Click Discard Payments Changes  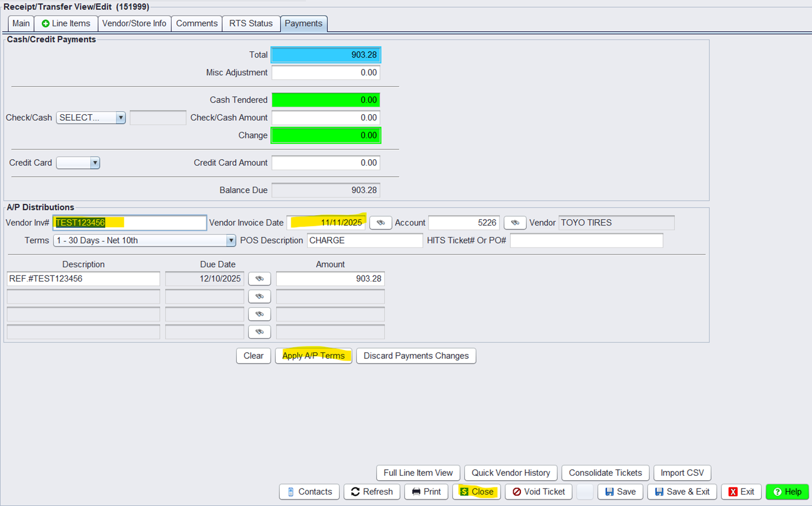coord(416,356)
